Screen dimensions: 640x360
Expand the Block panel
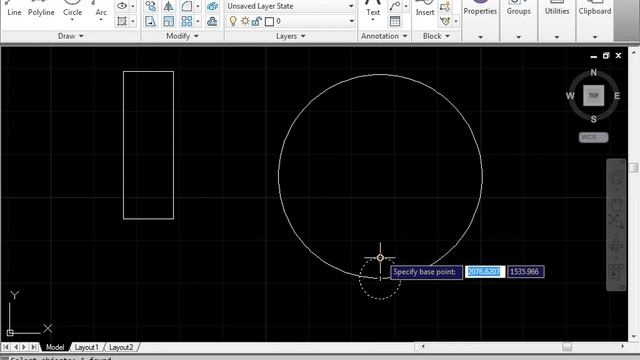click(x=436, y=36)
